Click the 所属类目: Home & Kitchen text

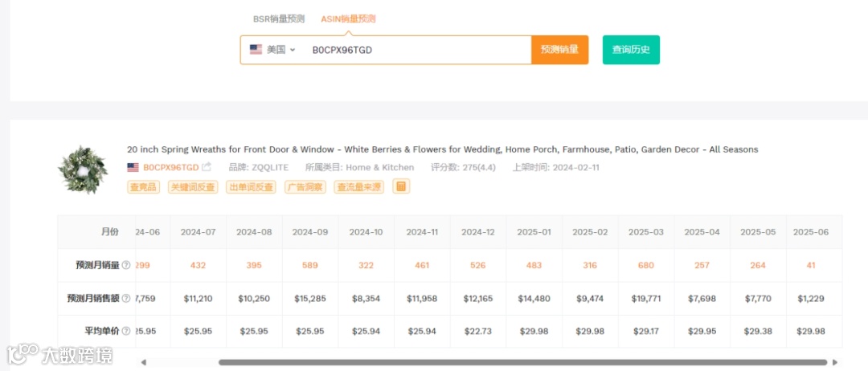[359, 167]
